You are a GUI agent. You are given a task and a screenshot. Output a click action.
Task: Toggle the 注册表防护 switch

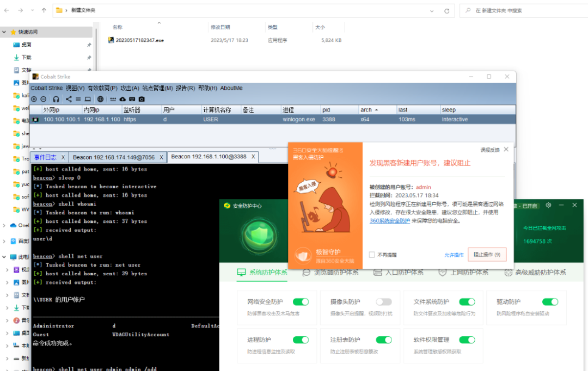[384, 340]
